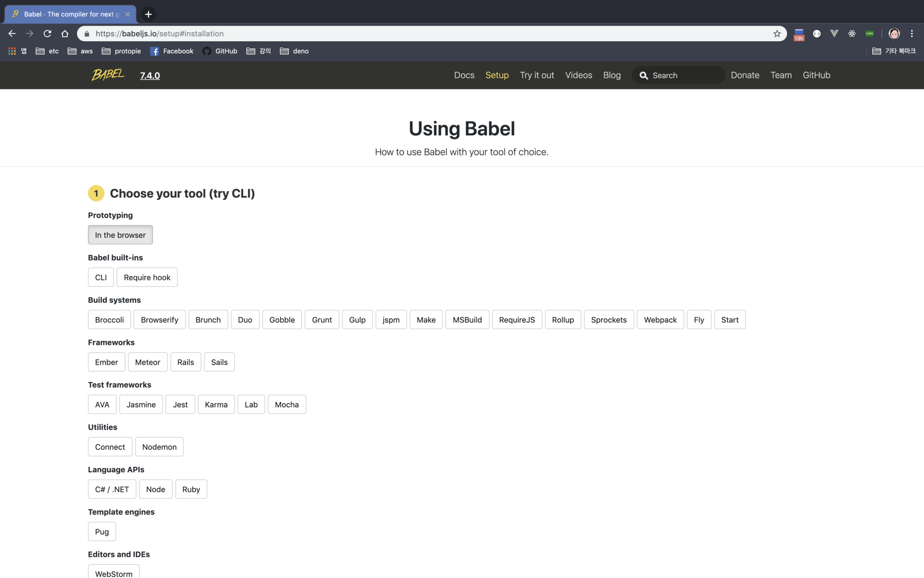Expand the aws bookmarks folder

(x=80, y=51)
